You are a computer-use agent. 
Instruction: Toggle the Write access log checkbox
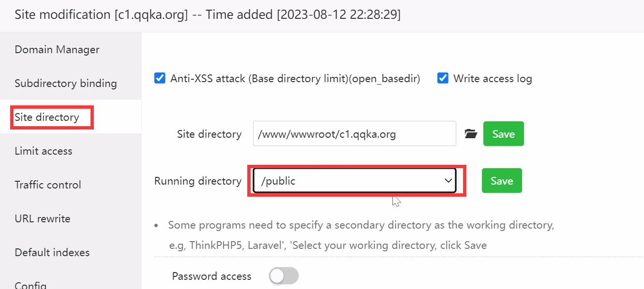tap(443, 78)
